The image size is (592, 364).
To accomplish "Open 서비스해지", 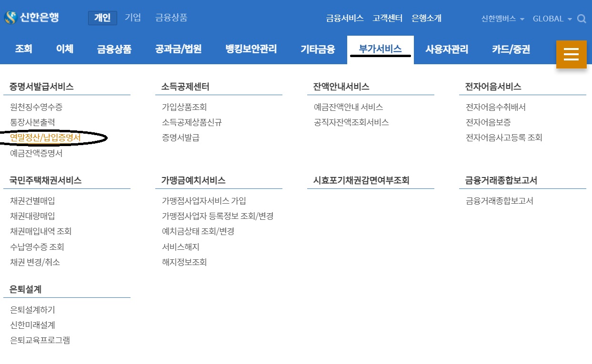I will coord(181,247).
